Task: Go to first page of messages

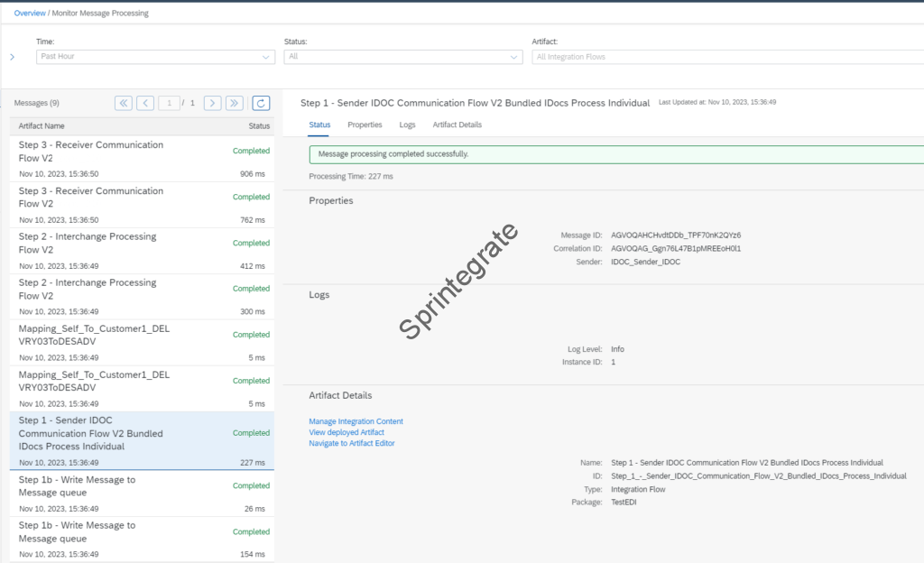Action: point(124,103)
